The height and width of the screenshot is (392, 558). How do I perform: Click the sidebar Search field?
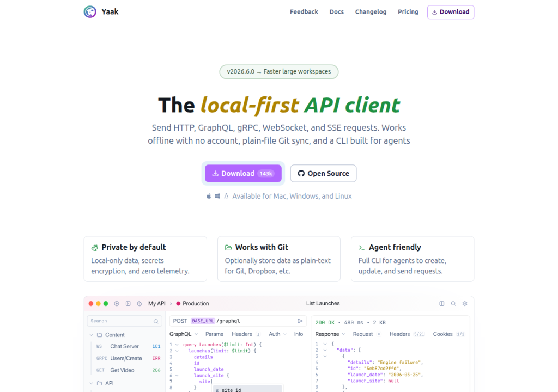125,321
